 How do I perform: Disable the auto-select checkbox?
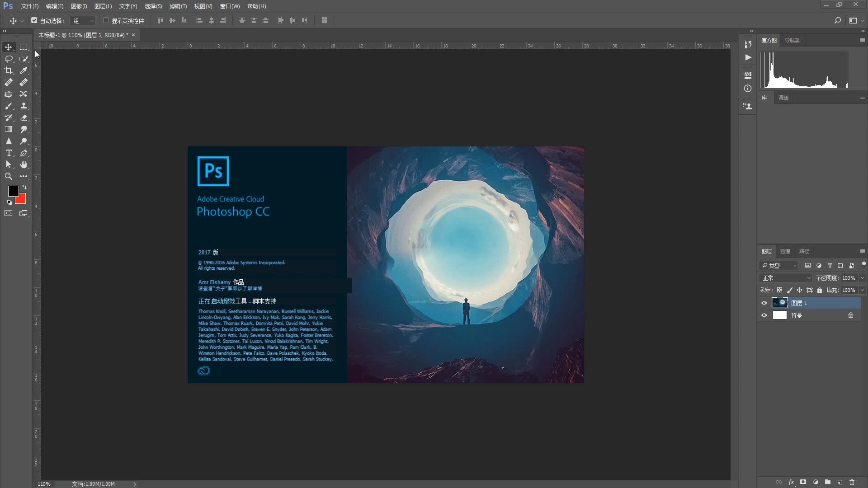point(34,20)
